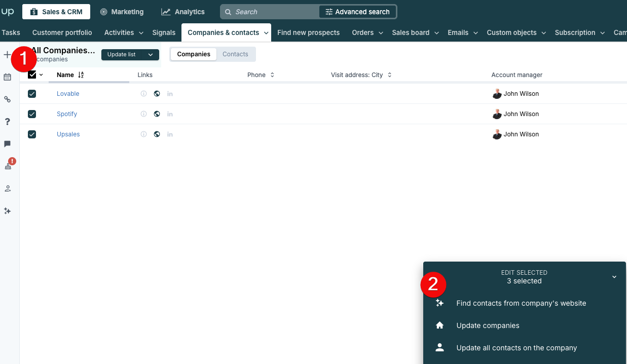Screen dimensions: 627x364
Task: Open the website globe for Upsales
Action: [x=157, y=134]
